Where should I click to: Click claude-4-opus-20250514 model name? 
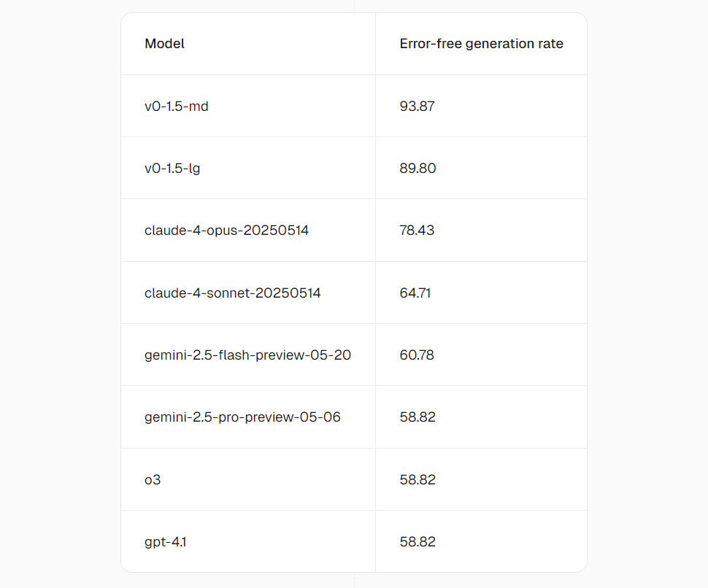coord(226,231)
